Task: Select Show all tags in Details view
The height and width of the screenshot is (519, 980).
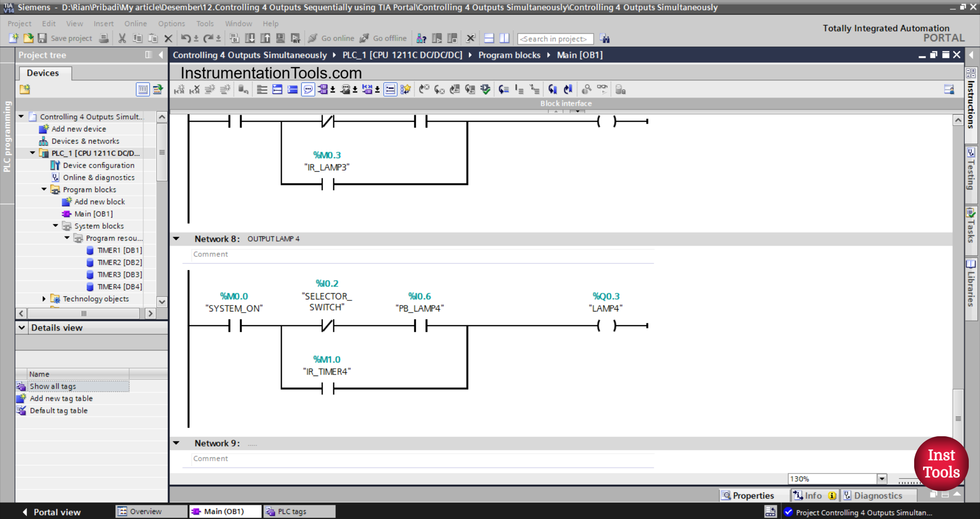Action: tap(52, 386)
